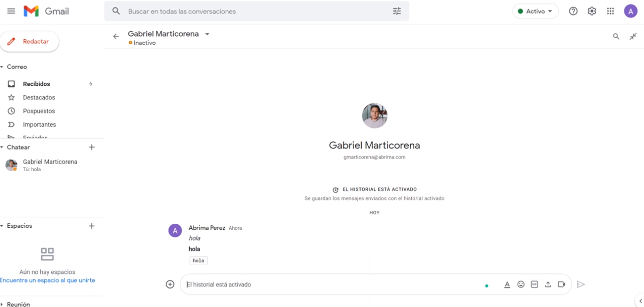Viewport: 644px width, 307px height.
Task: Insert a GIF using the GIF icon
Action: point(535,284)
